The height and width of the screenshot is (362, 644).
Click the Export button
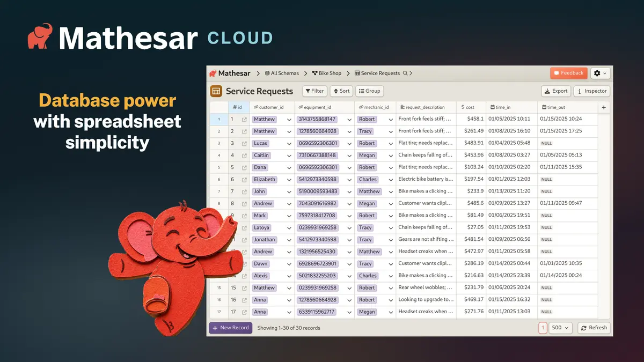(555, 91)
